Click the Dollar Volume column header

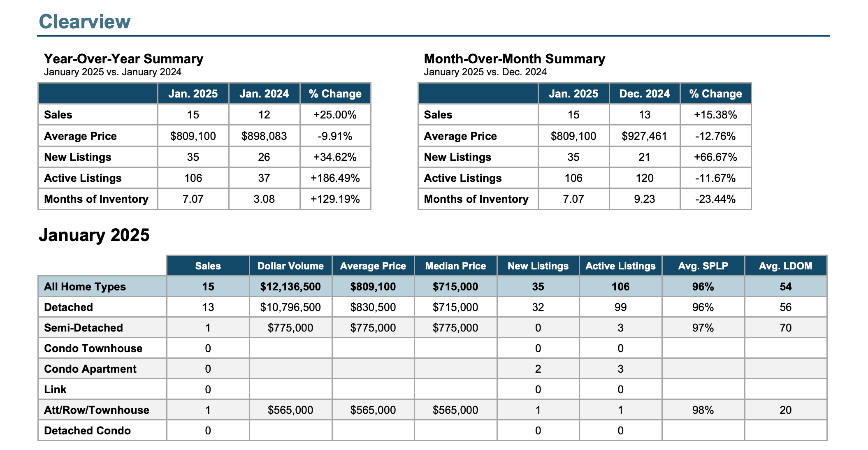coord(290,266)
